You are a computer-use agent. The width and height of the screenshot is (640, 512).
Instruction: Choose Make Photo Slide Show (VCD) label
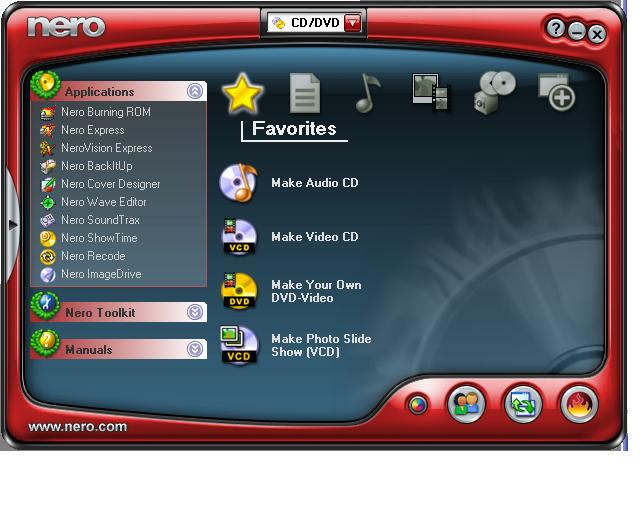coord(321,345)
